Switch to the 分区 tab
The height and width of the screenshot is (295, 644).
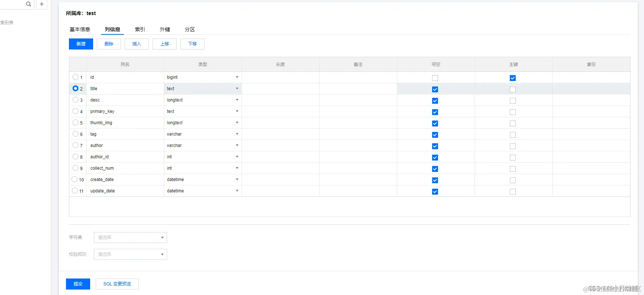190,29
